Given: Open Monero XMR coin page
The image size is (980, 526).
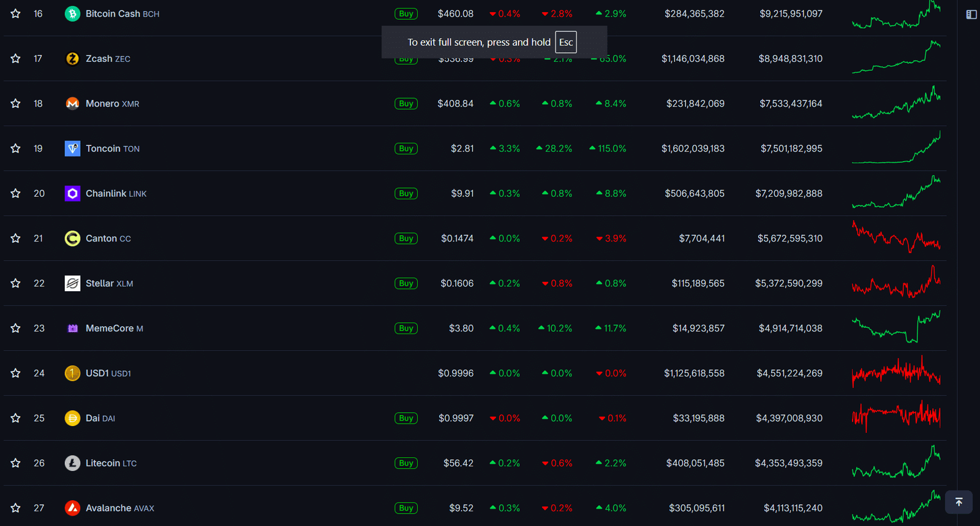Looking at the screenshot, I should (113, 104).
